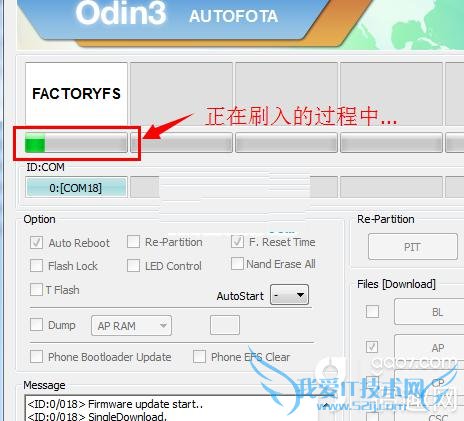This screenshot has height=421, width=464.
Task: Toggle F. Reset Time checkbox
Action: pyautogui.click(x=237, y=242)
